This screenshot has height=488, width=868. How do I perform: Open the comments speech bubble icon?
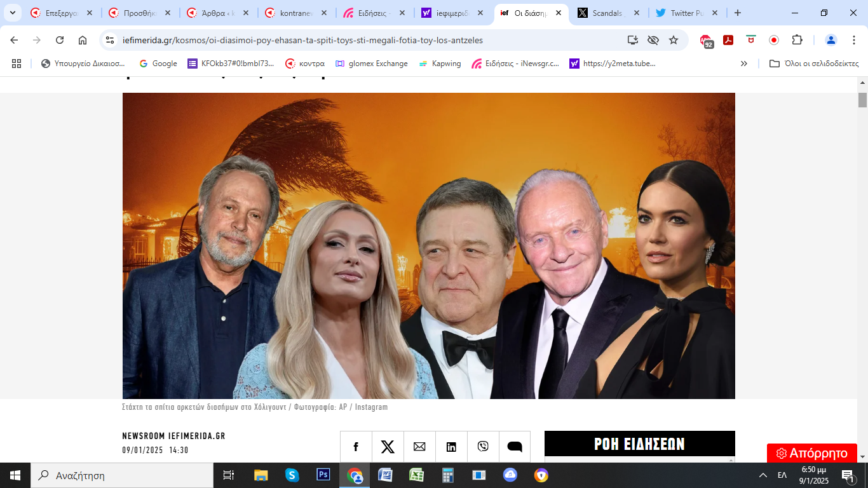click(x=515, y=447)
